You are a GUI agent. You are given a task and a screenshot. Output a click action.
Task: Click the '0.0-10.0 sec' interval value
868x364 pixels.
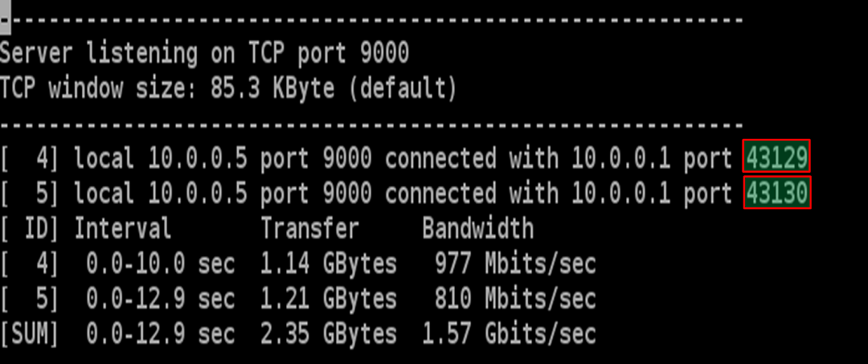[160, 264]
